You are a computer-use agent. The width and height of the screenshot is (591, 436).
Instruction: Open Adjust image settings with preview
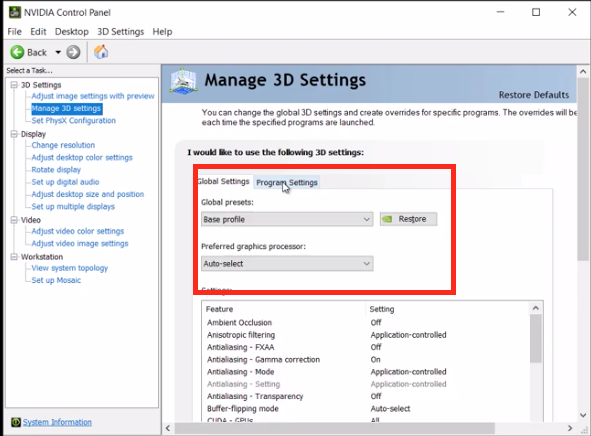click(93, 96)
